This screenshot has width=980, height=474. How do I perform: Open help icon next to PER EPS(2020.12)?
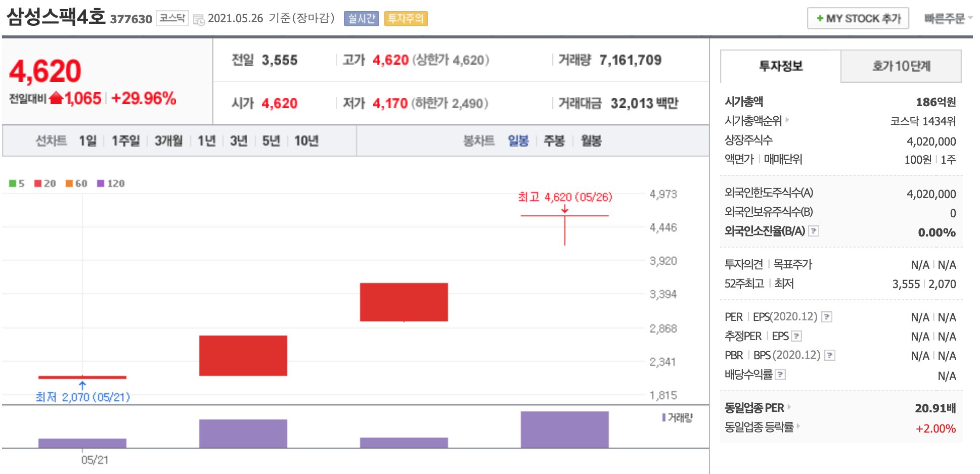[826, 317]
